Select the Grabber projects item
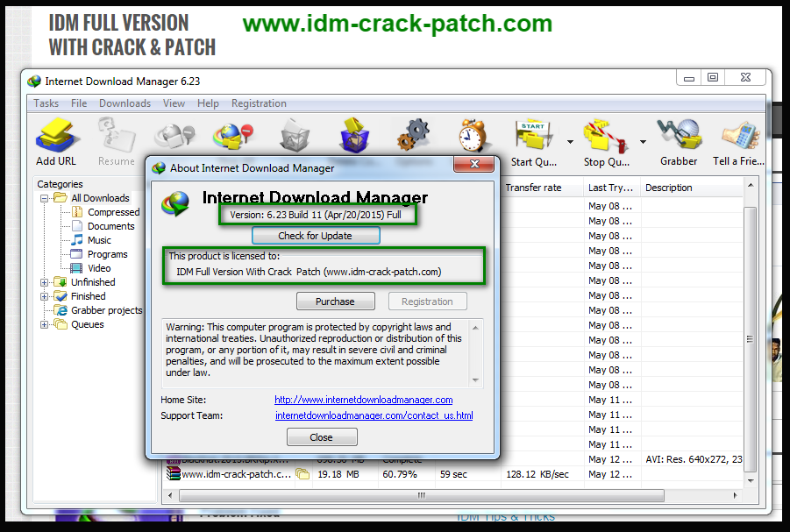 coord(98,310)
